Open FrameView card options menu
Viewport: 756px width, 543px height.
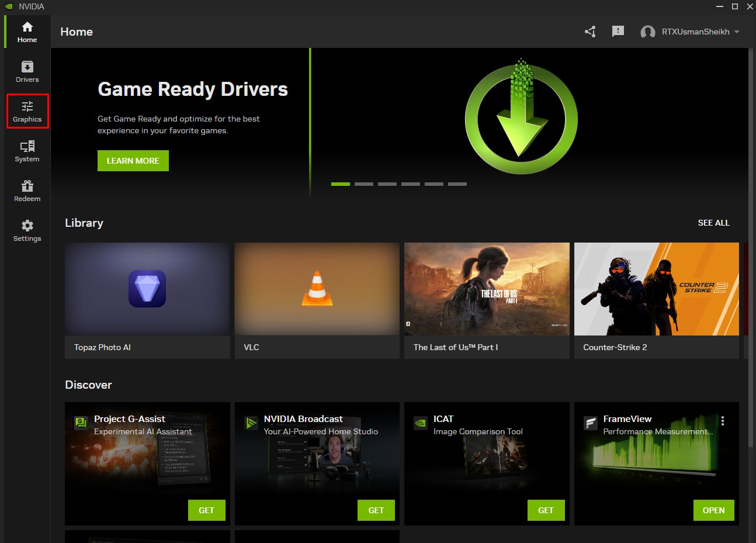(723, 421)
